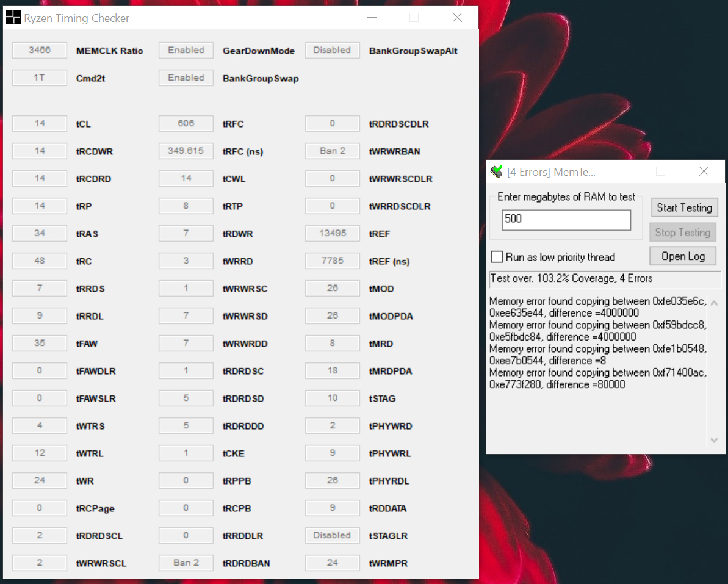Screen dimensions: 728x584
Task: Click the Start Testing button
Action: [x=684, y=207]
